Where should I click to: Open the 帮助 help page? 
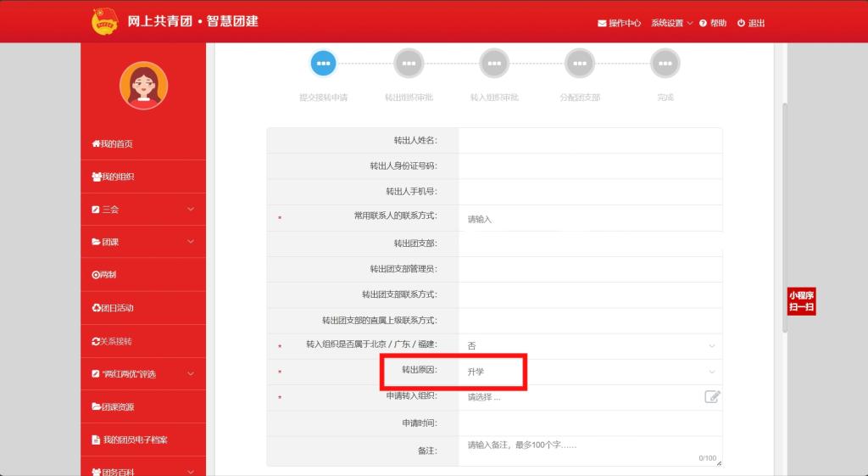[x=713, y=23]
